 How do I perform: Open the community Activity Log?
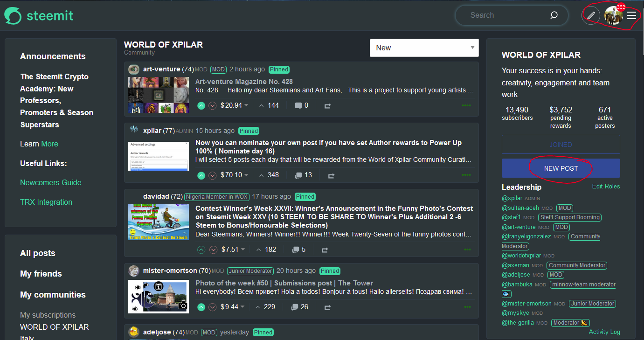click(604, 332)
